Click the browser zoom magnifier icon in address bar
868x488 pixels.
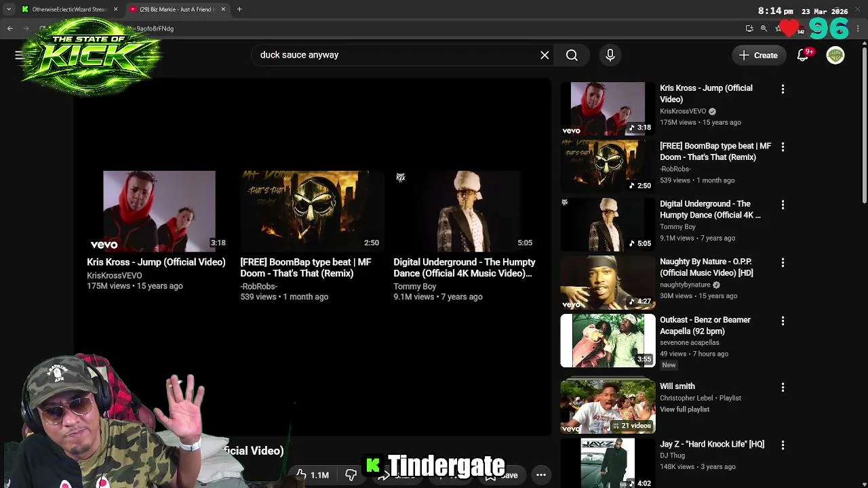764,28
